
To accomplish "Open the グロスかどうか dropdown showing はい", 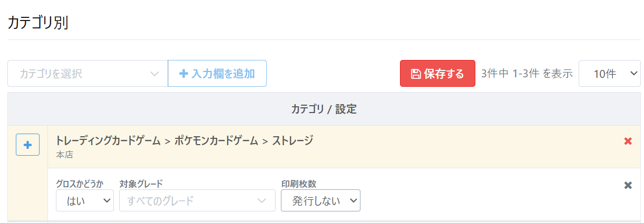I will pos(85,200).
